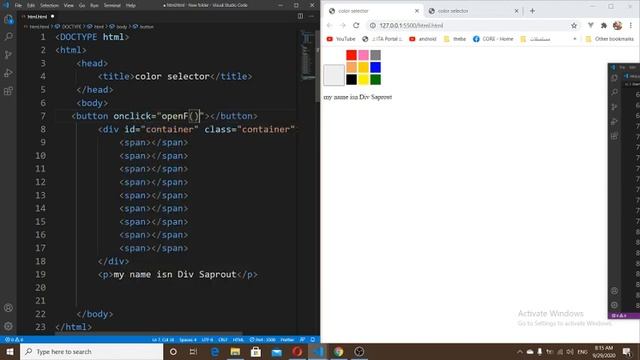Open the Explorer view in VS Code activity bar
This screenshot has width=640, height=360.
[x=8, y=19]
